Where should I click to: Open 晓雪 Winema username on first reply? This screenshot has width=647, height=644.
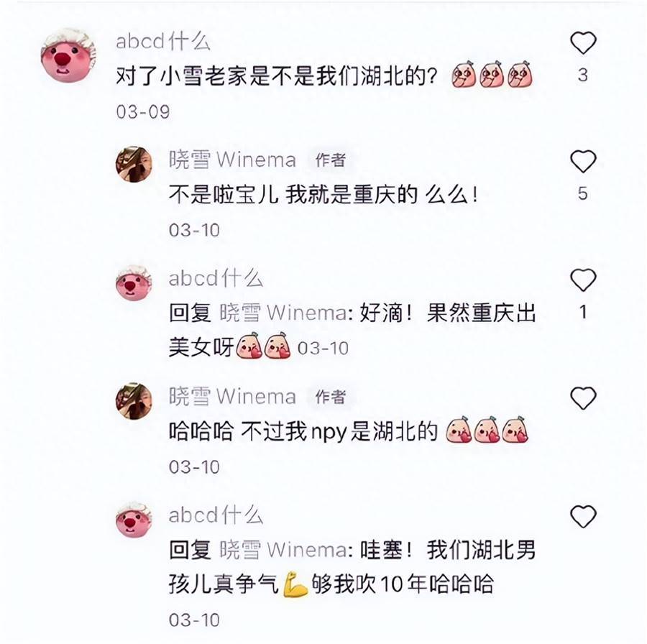[x=232, y=160]
